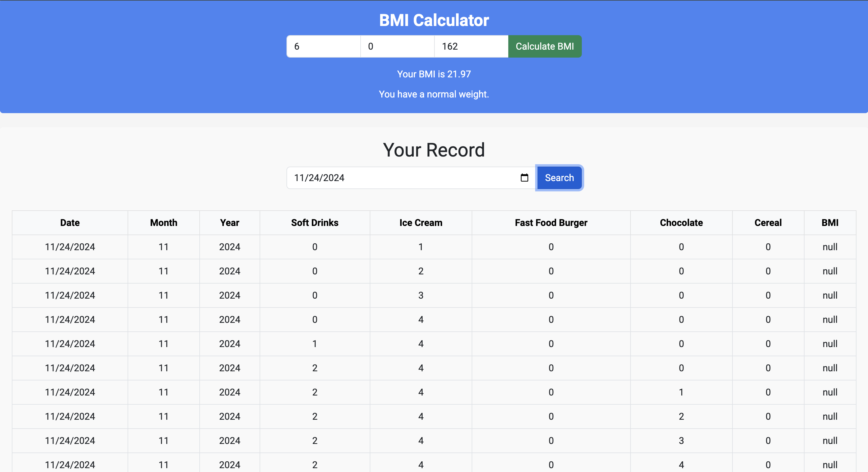Click the Date column header
The height and width of the screenshot is (472, 868).
(70, 223)
